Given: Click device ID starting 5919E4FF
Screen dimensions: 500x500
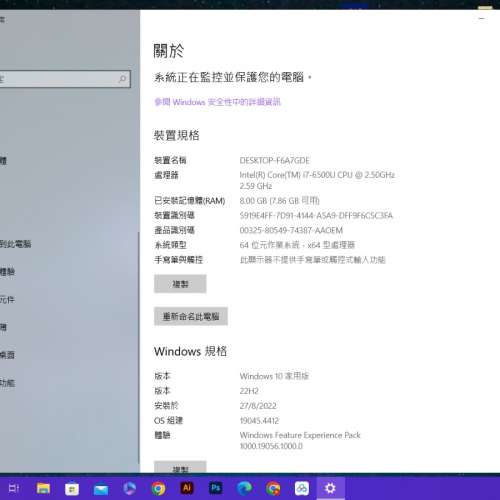Looking at the screenshot, I should click(316, 216).
